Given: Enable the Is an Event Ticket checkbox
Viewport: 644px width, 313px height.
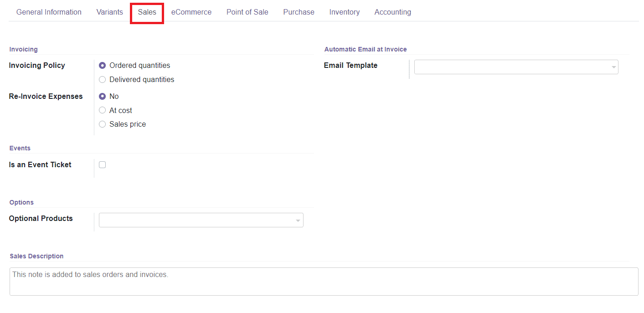Looking at the screenshot, I should tap(102, 164).
